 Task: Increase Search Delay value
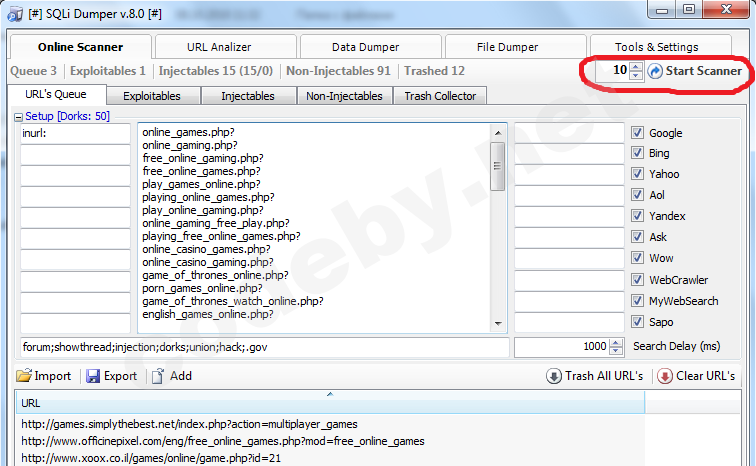point(616,343)
